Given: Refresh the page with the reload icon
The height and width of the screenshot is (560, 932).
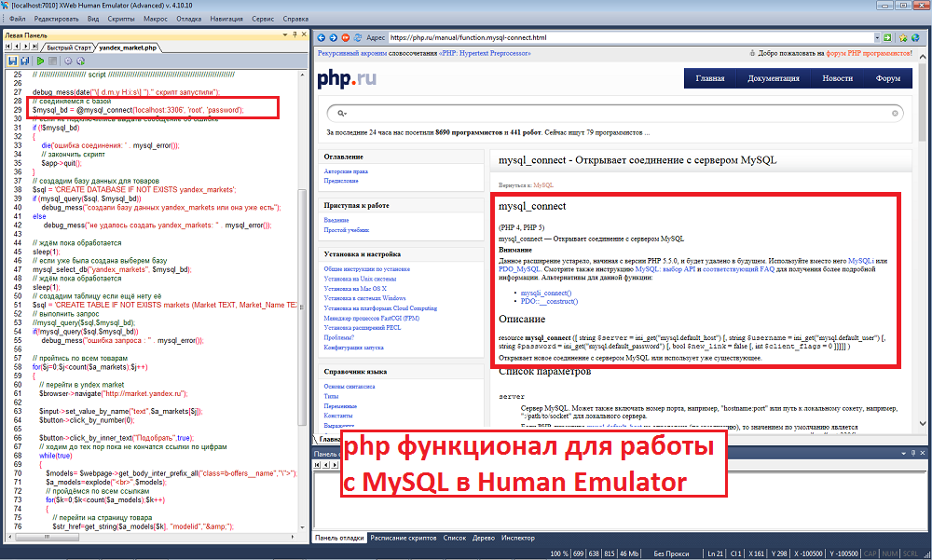Looking at the screenshot, I should pos(358,37).
